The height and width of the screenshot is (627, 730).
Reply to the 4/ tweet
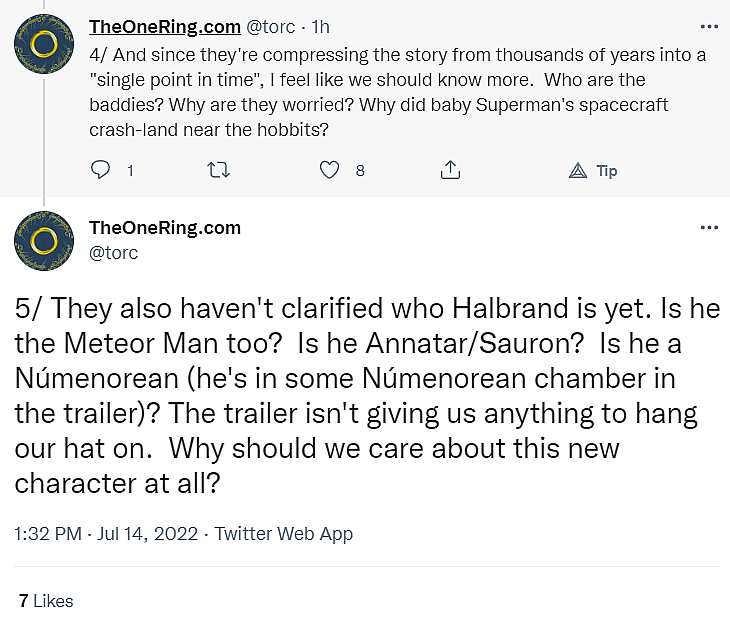pos(100,171)
